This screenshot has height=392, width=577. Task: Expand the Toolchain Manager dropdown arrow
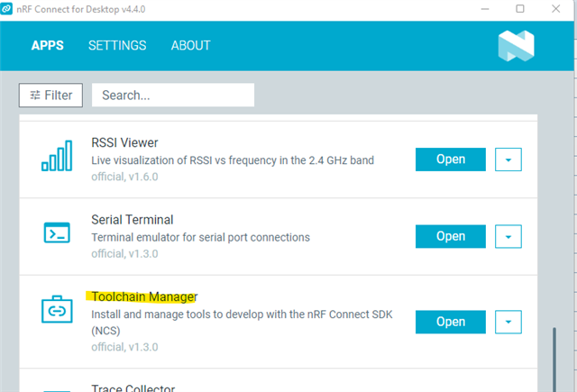508,322
